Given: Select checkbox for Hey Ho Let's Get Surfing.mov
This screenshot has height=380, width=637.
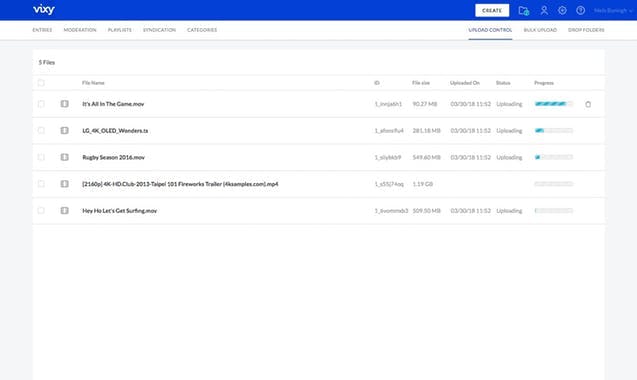Looking at the screenshot, I should 41,211.
